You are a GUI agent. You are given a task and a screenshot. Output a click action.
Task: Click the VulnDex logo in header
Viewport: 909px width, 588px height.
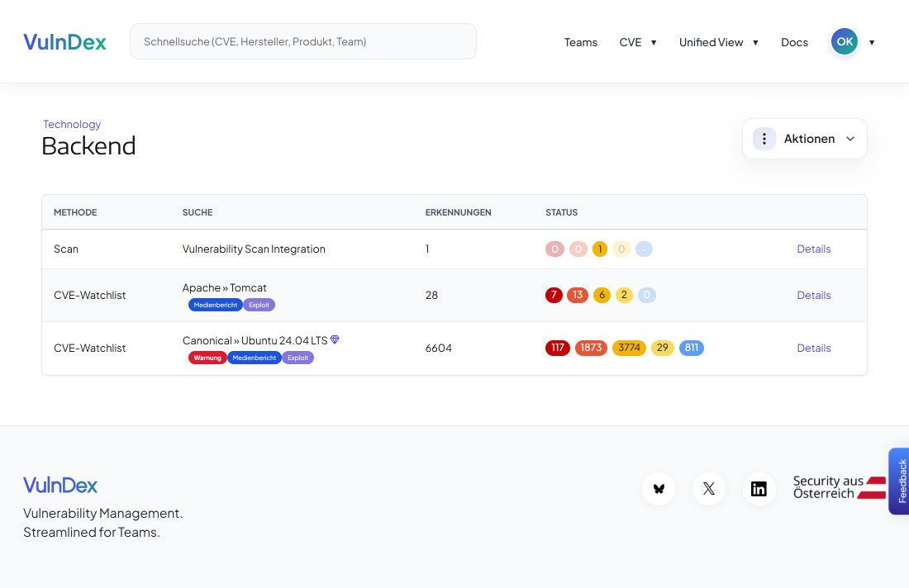(65, 42)
